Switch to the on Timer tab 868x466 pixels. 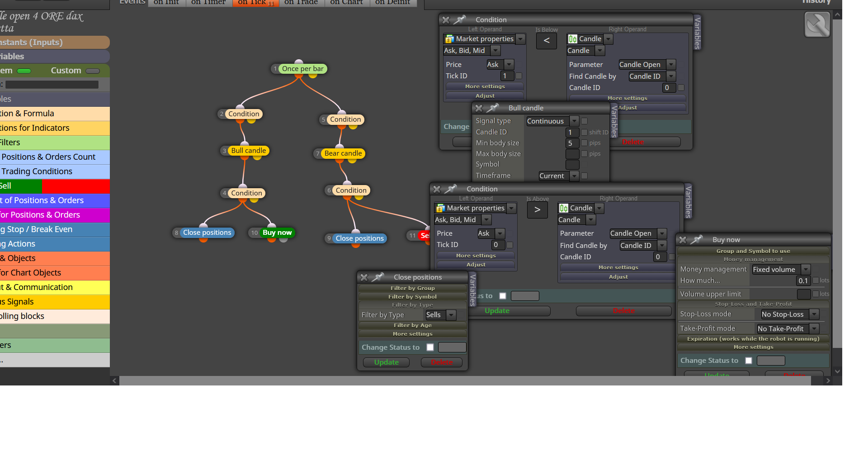coord(208,3)
